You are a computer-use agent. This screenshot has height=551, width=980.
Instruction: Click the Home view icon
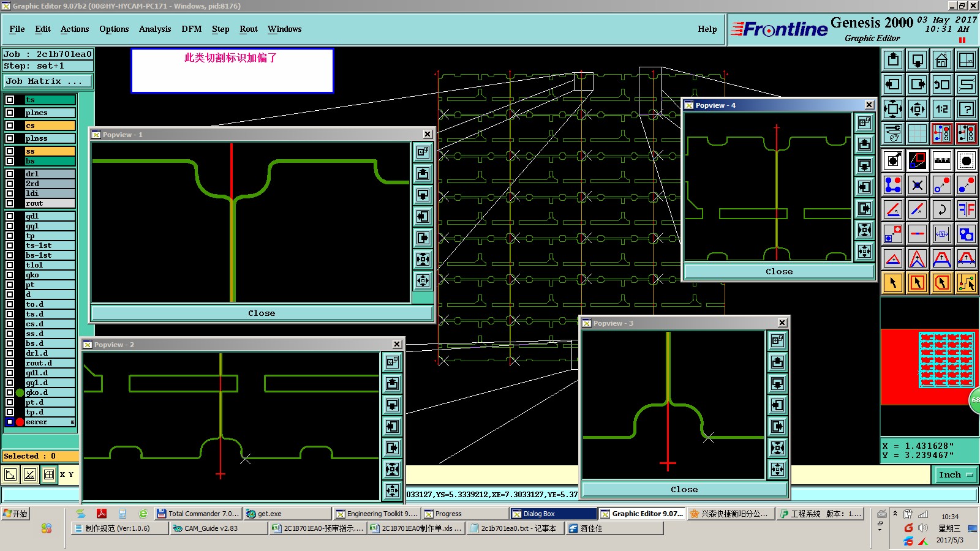click(942, 60)
